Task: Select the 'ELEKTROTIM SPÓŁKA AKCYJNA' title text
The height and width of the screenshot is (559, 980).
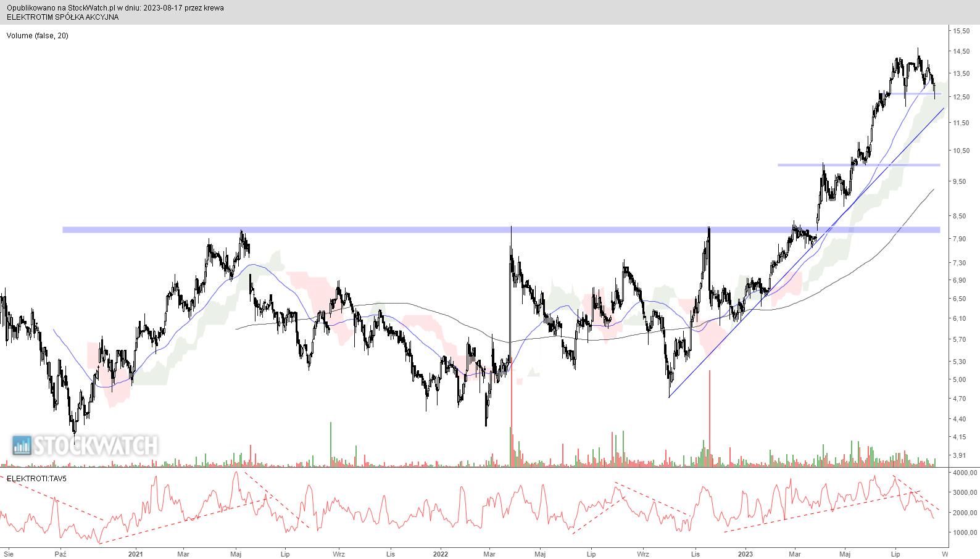Action: click(x=62, y=17)
